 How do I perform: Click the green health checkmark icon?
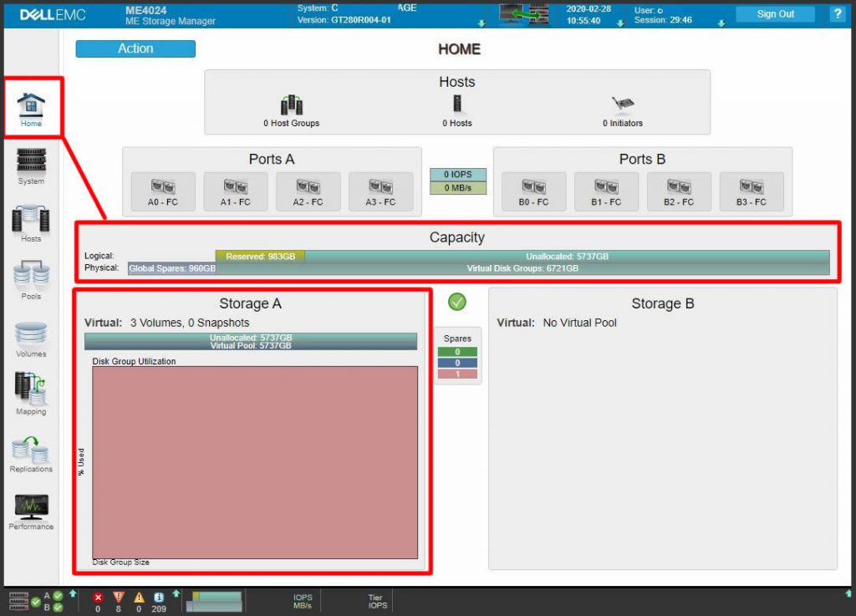pyautogui.click(x=457, y=302)
